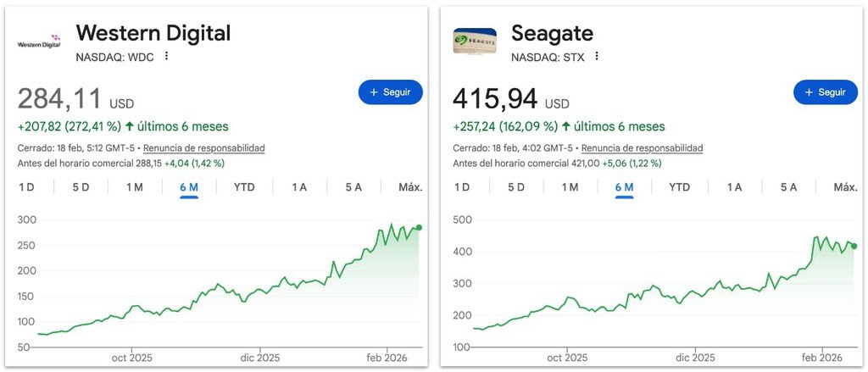868x372 pixels.
Task: Click the Seagate logo thumbnail
Action: coord(475,41)
